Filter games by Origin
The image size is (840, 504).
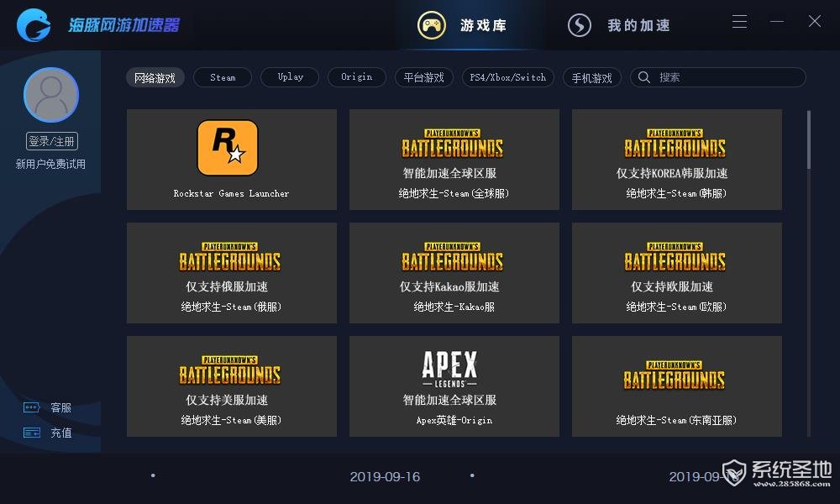[x=357, y=77]
